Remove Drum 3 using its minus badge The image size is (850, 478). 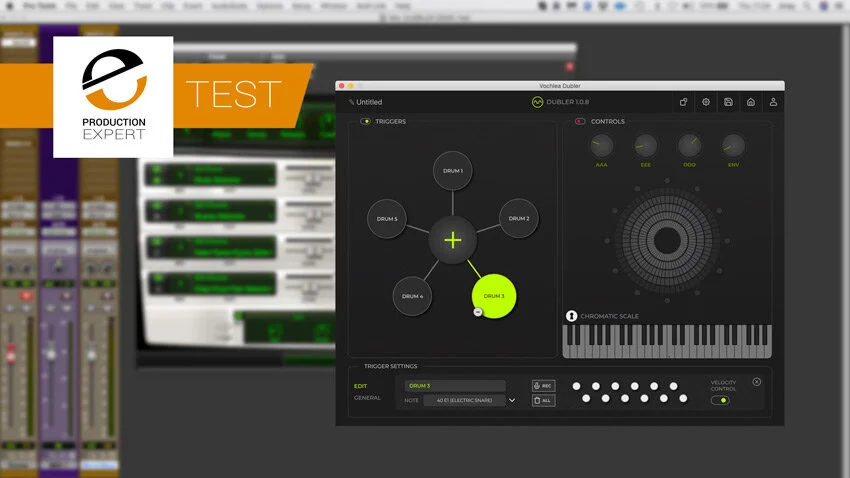click(x=478, y=312)
